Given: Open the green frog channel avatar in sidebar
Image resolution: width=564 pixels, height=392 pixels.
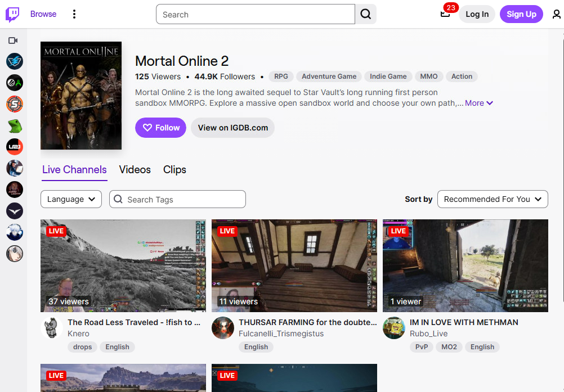Looking at the screenshot, I should (15, 126).
